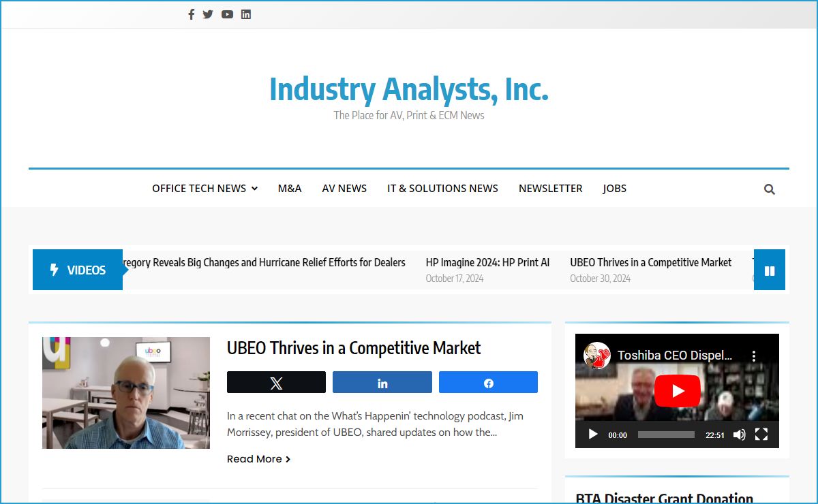Share article on X button
Image resolution: width=818 pixels, height=504 pixels.
pos(276,382)
